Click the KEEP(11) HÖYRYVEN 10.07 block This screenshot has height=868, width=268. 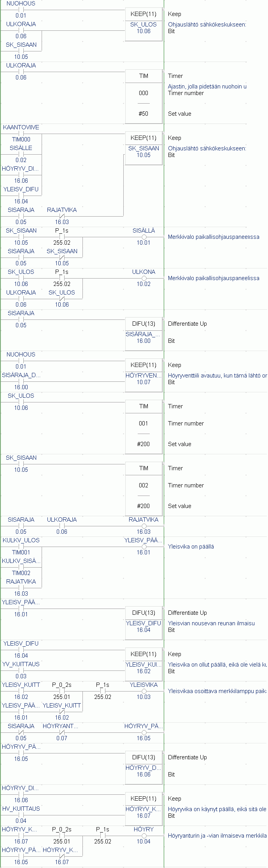pyautogui.click(x=144, y=375)
